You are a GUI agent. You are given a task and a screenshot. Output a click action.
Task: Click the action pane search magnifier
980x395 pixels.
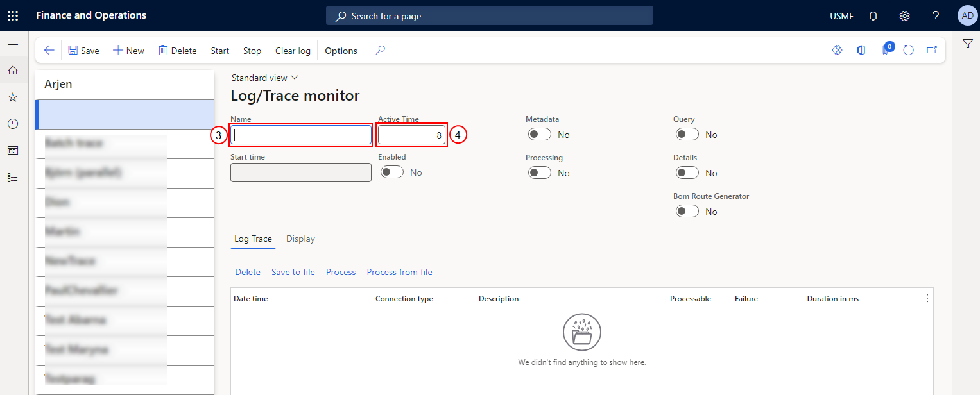point(381,50)
